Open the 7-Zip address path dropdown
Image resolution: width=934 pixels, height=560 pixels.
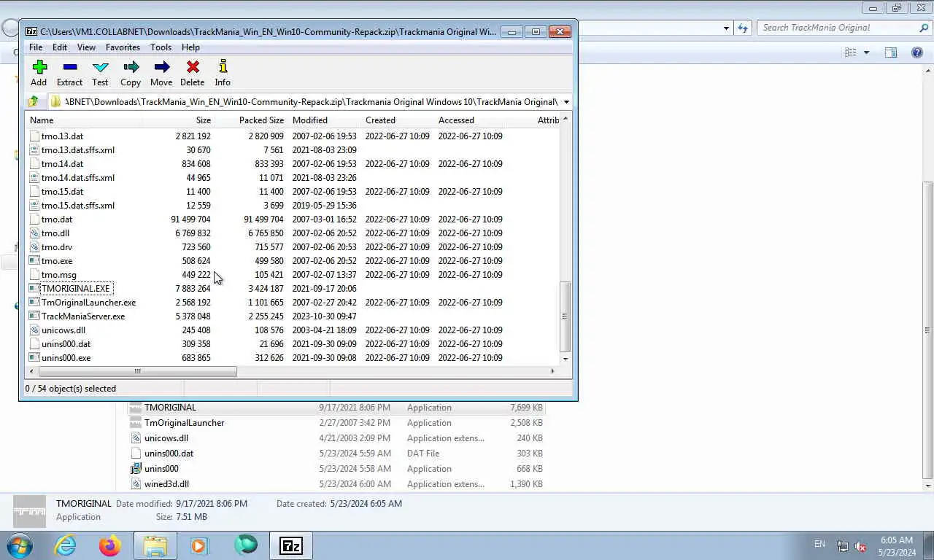coord(566,102)
